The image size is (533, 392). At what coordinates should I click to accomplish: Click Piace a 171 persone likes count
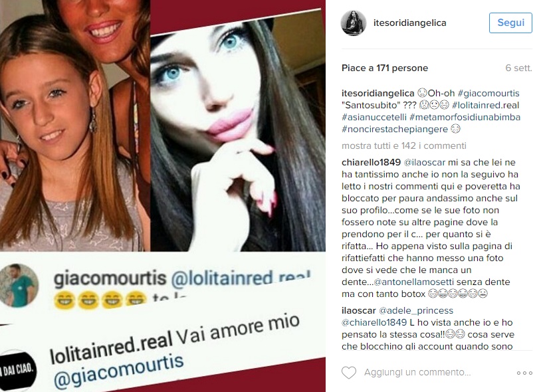click(385, 68)
